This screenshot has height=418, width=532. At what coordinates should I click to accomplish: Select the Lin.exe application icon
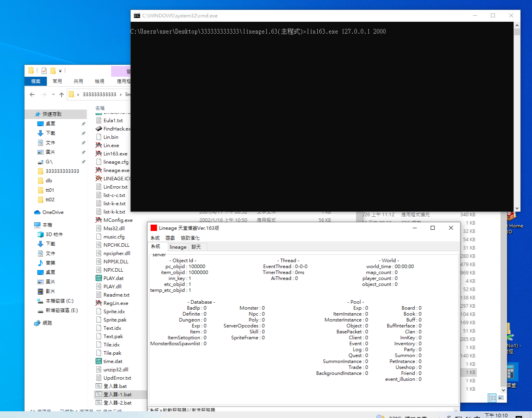click(x=99, y=145)
